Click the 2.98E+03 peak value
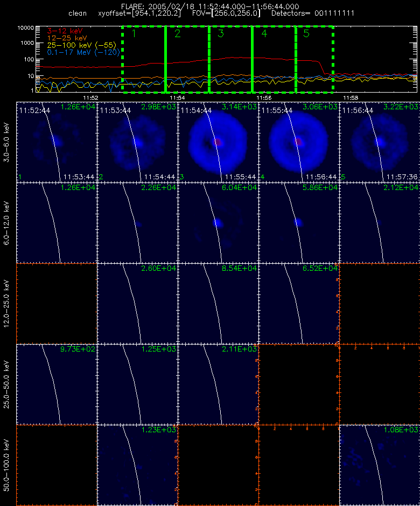 click(x=158, y=107)
